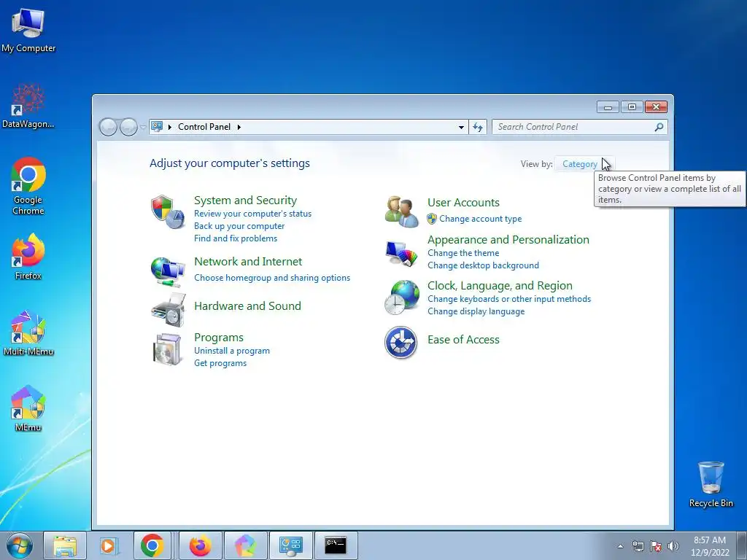Open Appearance and Personalization heading link
The width and height of the screenshot is (747, 560).
point(508,239)
